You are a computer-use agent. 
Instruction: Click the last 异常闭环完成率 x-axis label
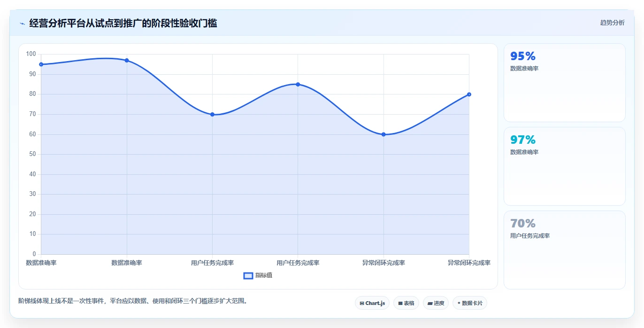coord(469,263)
